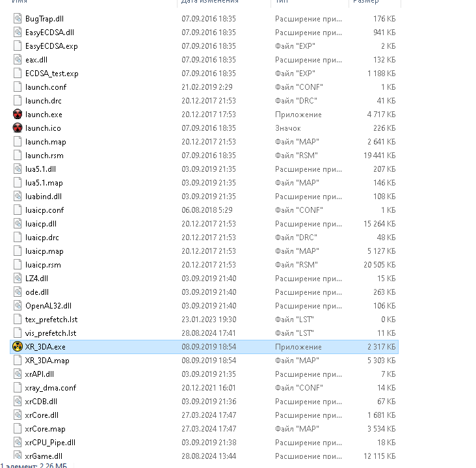Select the EasyECDSA.exp file name

51,46
